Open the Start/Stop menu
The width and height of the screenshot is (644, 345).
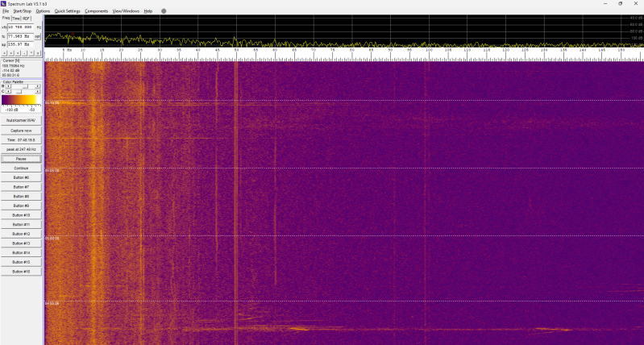23,11
